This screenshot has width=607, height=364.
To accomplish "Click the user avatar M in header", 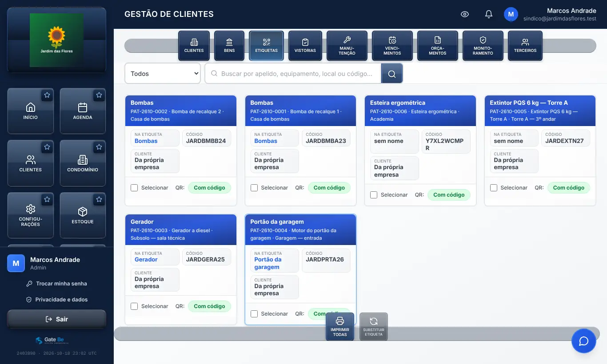I will (511, 14).
